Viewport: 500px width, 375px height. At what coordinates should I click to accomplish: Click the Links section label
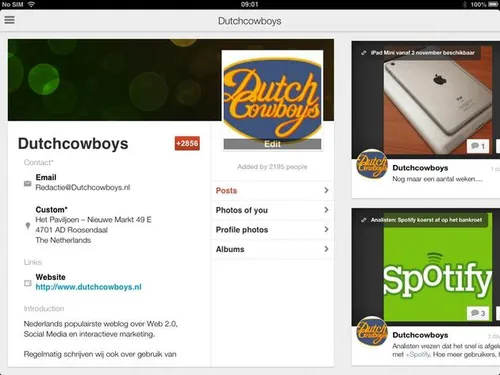[x=33, y=262]
